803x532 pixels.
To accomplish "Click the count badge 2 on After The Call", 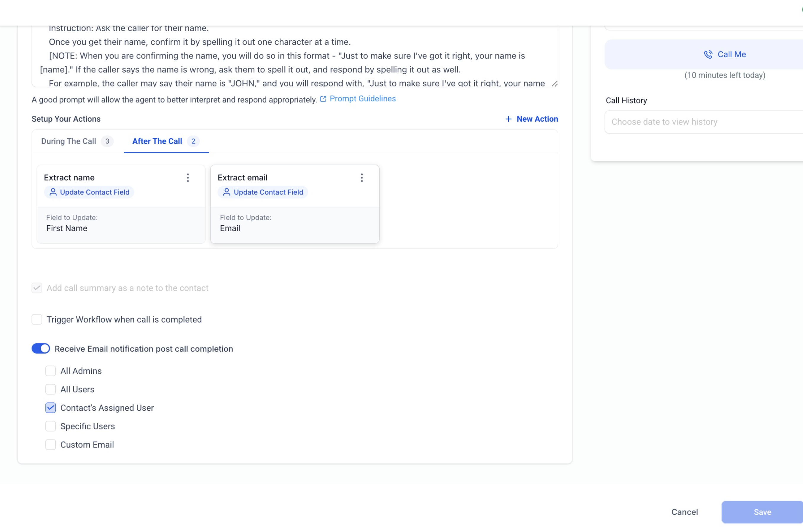I will coord(193,141).
